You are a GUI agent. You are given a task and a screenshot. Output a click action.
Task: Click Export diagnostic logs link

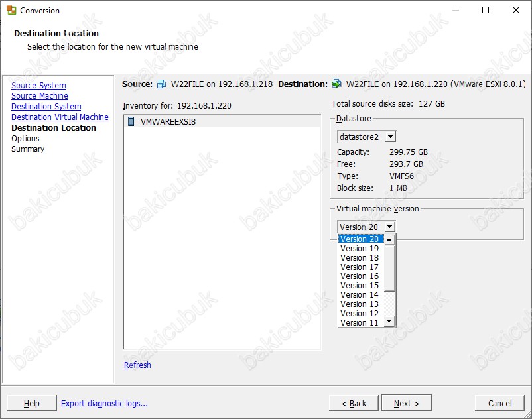105,403
